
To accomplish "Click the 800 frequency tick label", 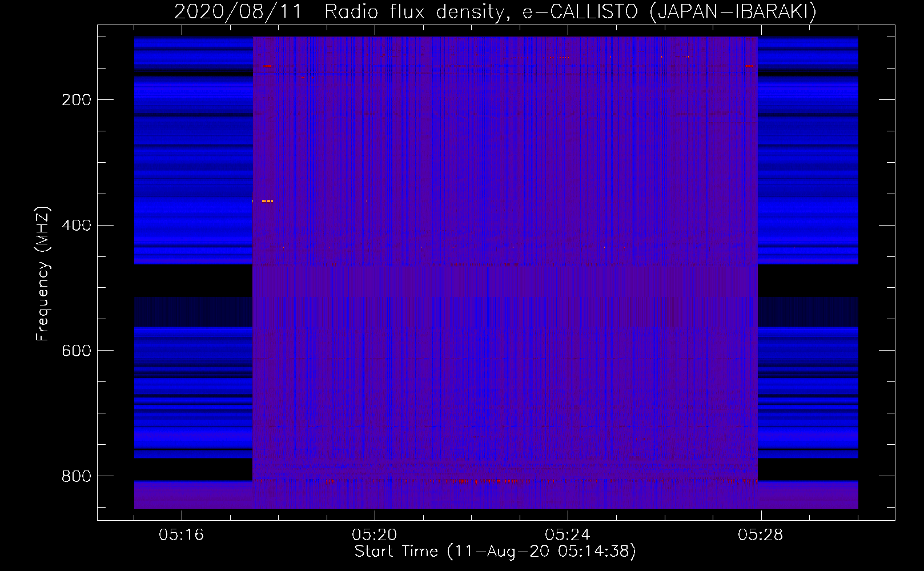I will pyautogui.click(x=77, y=476).
